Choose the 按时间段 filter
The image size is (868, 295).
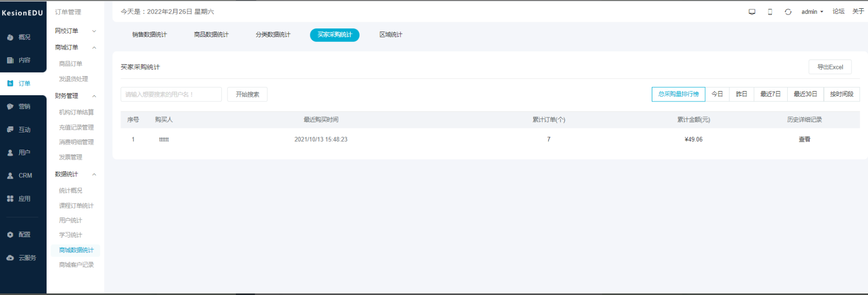point(842,94)
